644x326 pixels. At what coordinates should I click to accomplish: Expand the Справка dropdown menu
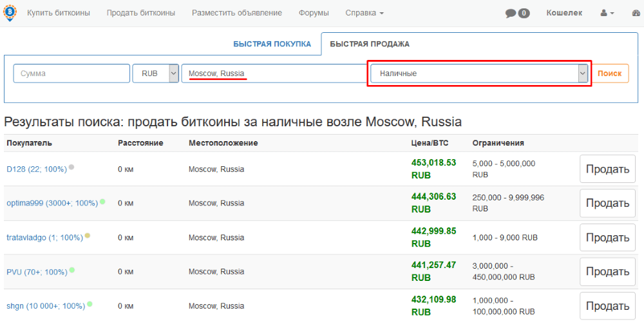coord(365,13)
